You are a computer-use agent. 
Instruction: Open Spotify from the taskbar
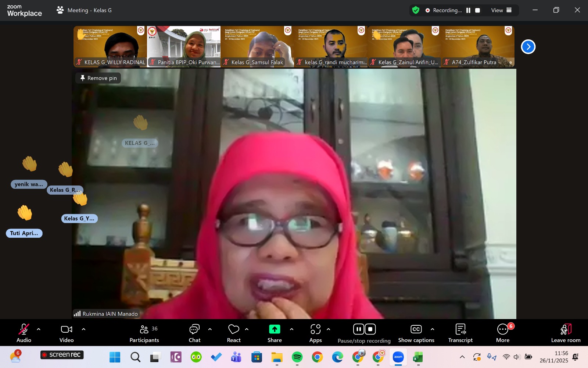pos(297,357)
